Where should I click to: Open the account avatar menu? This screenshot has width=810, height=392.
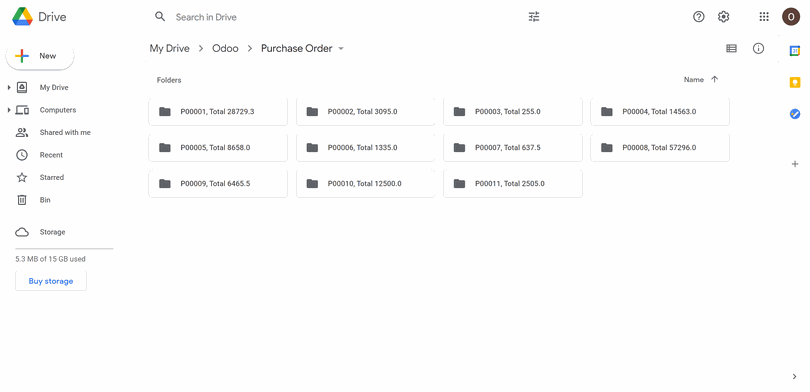point(790,17)
